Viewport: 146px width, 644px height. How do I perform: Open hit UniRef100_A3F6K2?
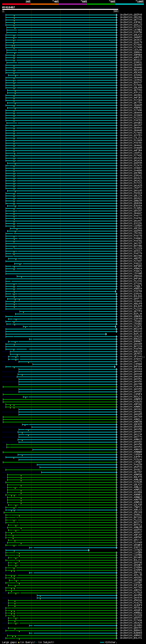[x=131, y=22]
